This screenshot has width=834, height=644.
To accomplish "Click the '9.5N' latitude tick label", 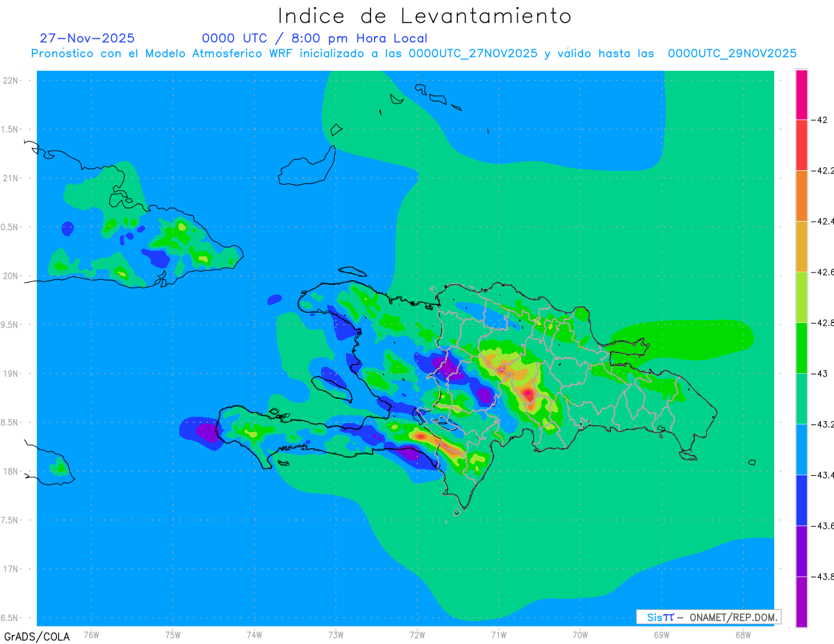I will pyautogui.click(x=10, y=324).
